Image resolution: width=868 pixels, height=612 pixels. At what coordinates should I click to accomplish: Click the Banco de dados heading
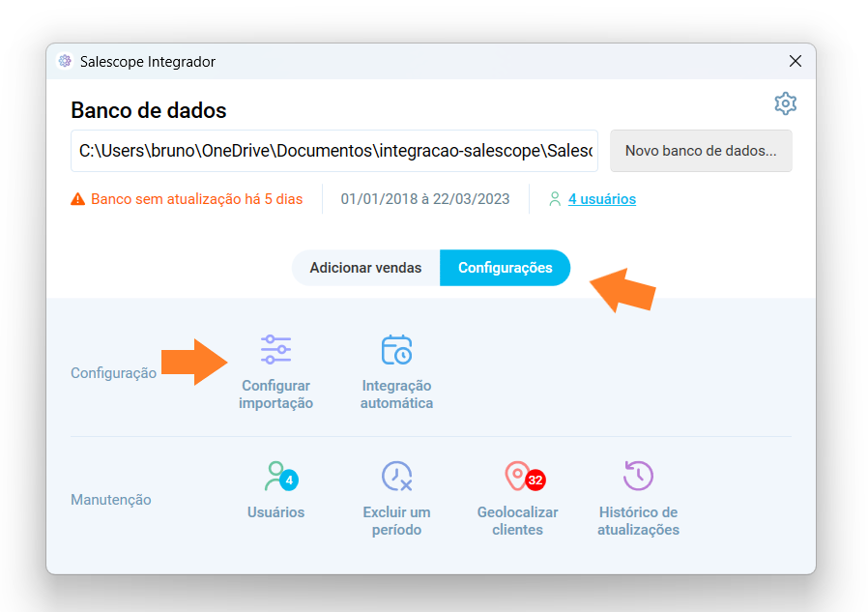click(x=148, y=110)
